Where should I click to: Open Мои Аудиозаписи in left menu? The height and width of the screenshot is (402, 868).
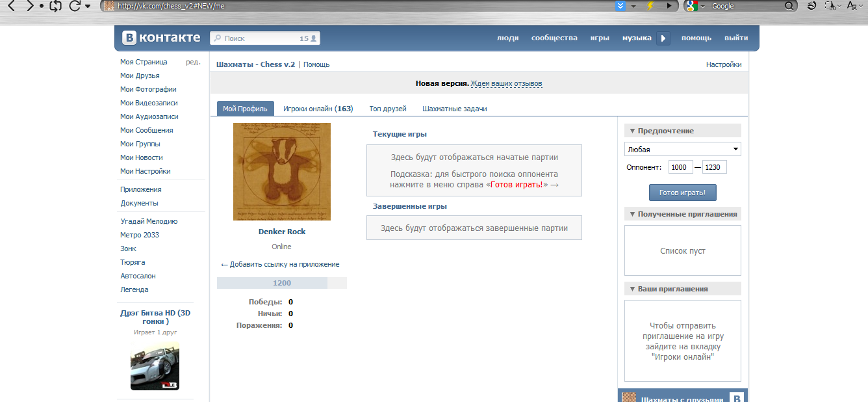pyautogui.click(x=149, y=116)
